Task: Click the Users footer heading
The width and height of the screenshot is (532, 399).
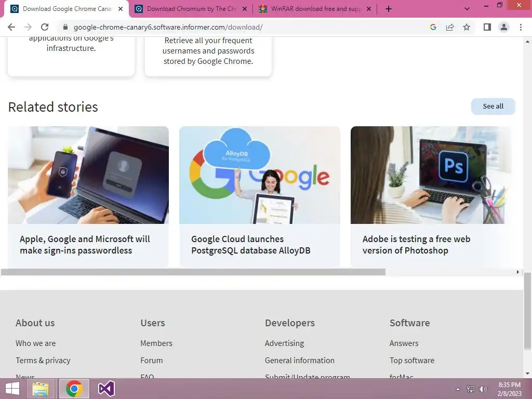Action: [x=153, y=323]
